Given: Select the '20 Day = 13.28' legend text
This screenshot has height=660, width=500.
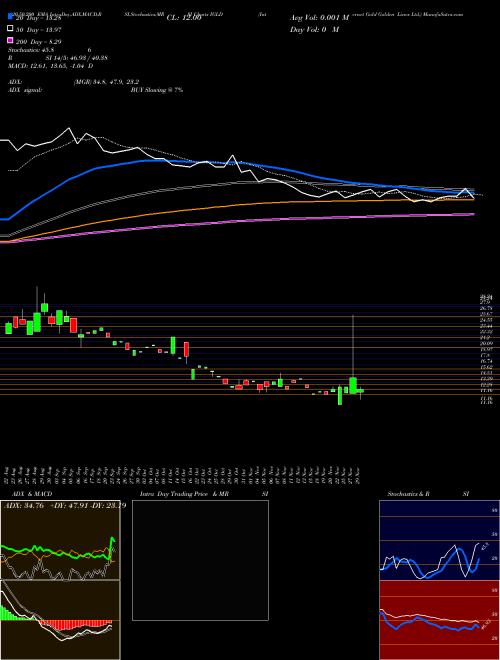Looking at the screenshot, I should (x=37, y=18).
